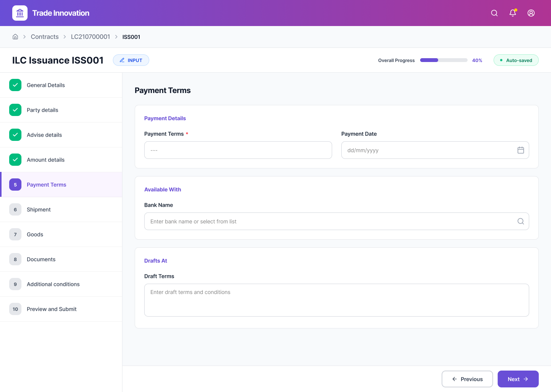Screen dimensions: 551x392
Task: Select the Payment Terms step indicator
Action: pos(15,185)
